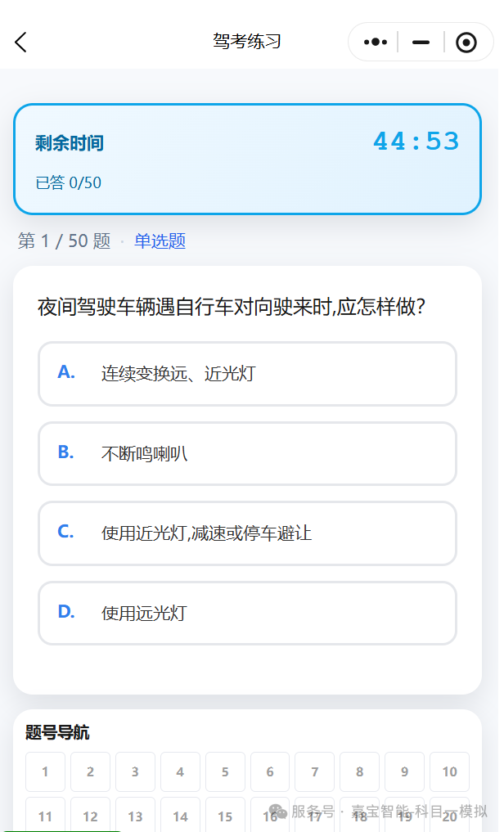This screenshot has width=504, height=832.
Task: Minimize mini program via dash icon
Action: click(x=420, y=42)
